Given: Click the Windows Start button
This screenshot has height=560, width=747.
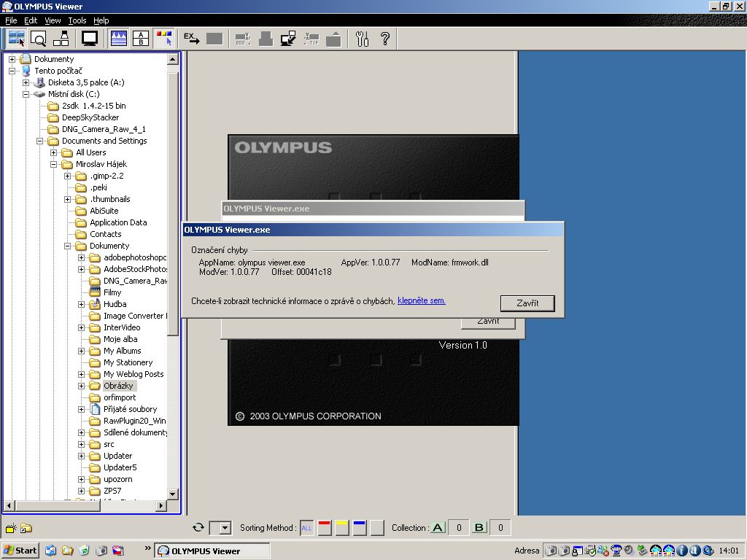Looking at the screenshot, I should point(20,551).
